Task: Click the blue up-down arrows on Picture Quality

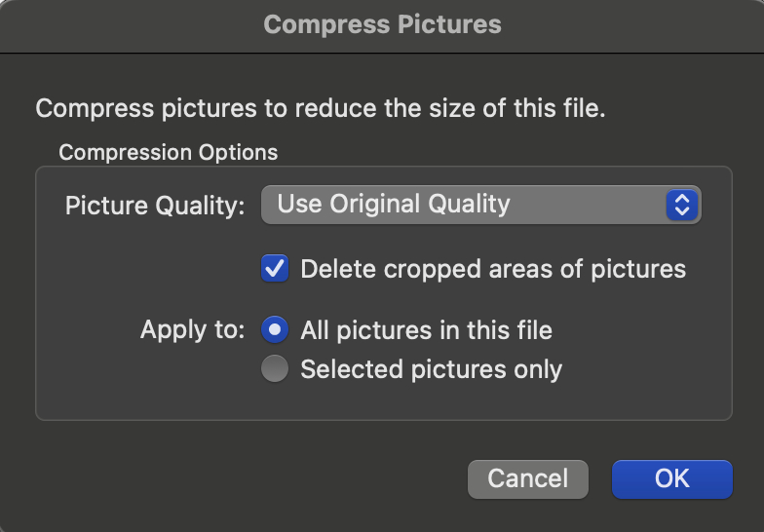Action: click(x=682, y=205)
